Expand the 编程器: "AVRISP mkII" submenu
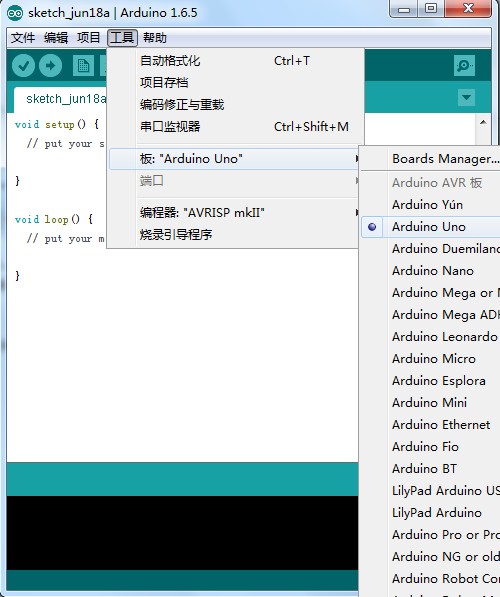 [234, 212]
